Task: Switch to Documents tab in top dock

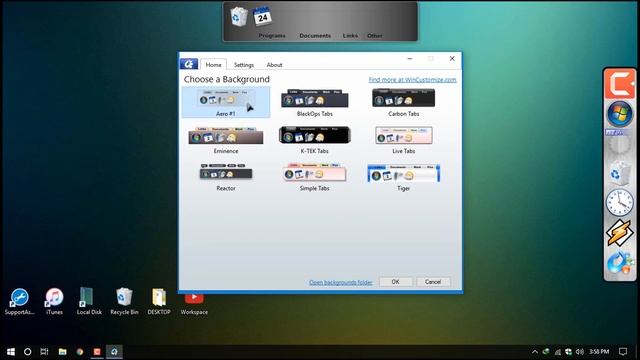Action: (315, 36)
